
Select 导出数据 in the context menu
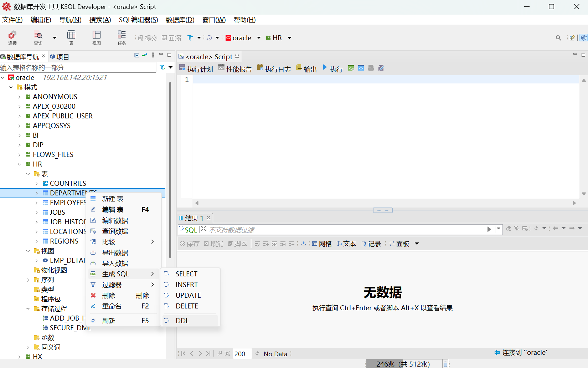click(x=115, y=253)
